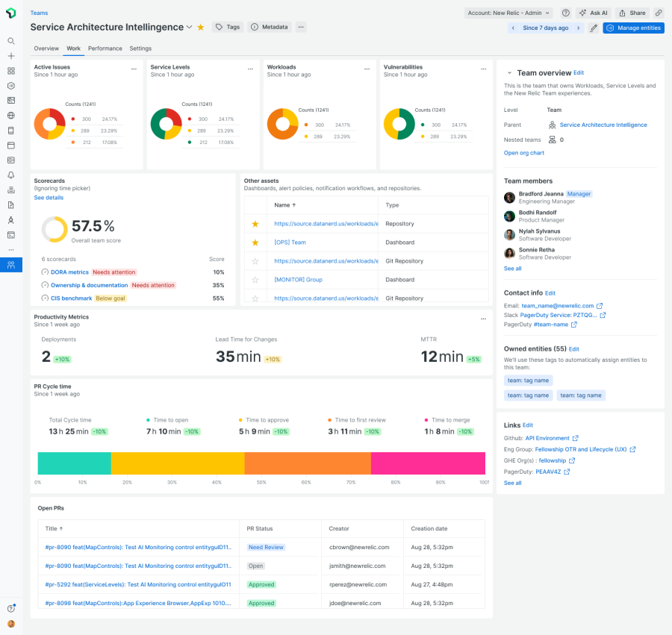Viewport: 672px width, 635px height.
Task: Open the Account: New Relic - Admin dropdown
Action: tap(508, 13)
